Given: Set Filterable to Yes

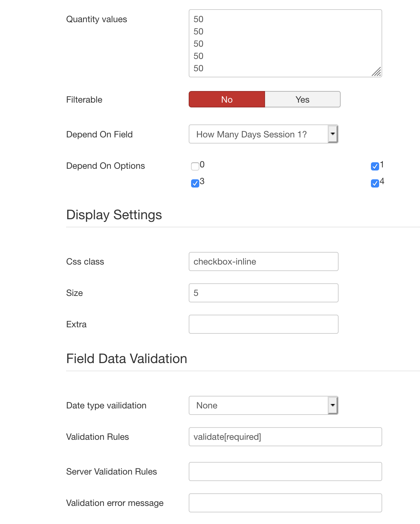Looking at the screenshot, I should 302,100.
